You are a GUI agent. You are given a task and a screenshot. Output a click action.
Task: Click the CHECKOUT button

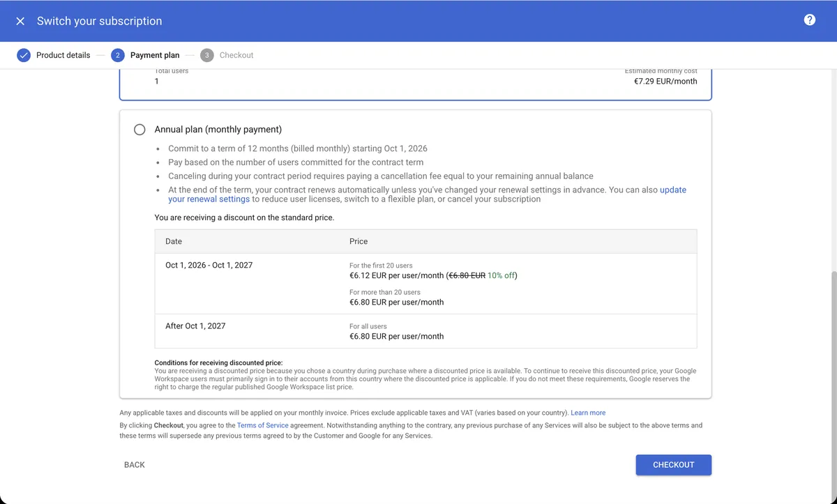coord(673,465)
